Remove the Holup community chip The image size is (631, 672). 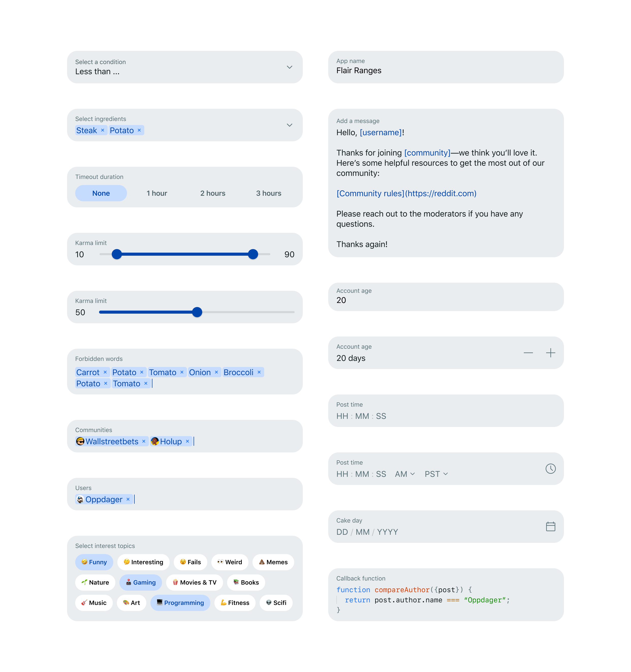[x=187, y=441]
